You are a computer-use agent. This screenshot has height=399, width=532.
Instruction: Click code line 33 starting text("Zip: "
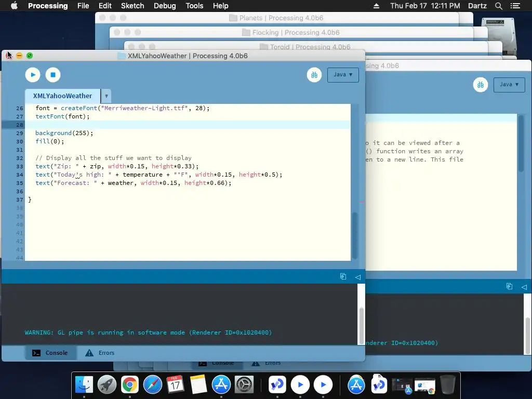coord(117,166)
